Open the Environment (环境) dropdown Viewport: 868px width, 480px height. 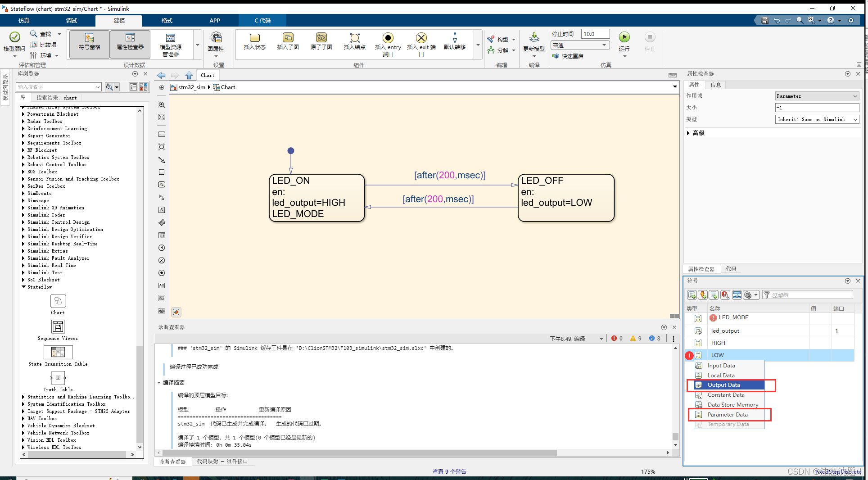pos(44,55)
